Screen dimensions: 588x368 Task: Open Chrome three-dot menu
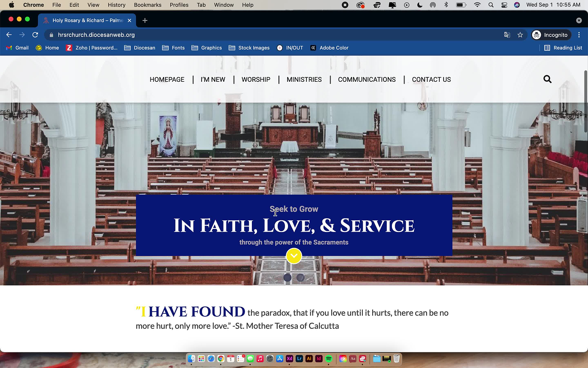point(579,35)
